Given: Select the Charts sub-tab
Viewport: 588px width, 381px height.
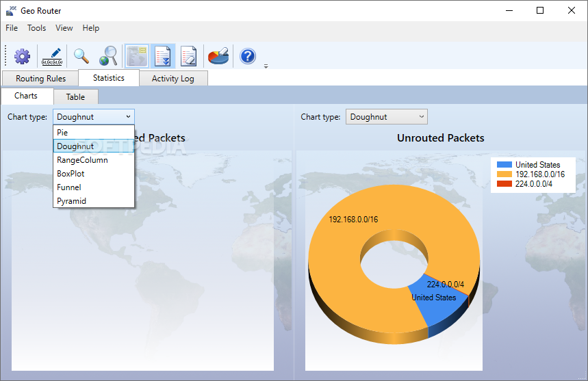Looking at the screenshot, I should (26, 96).
